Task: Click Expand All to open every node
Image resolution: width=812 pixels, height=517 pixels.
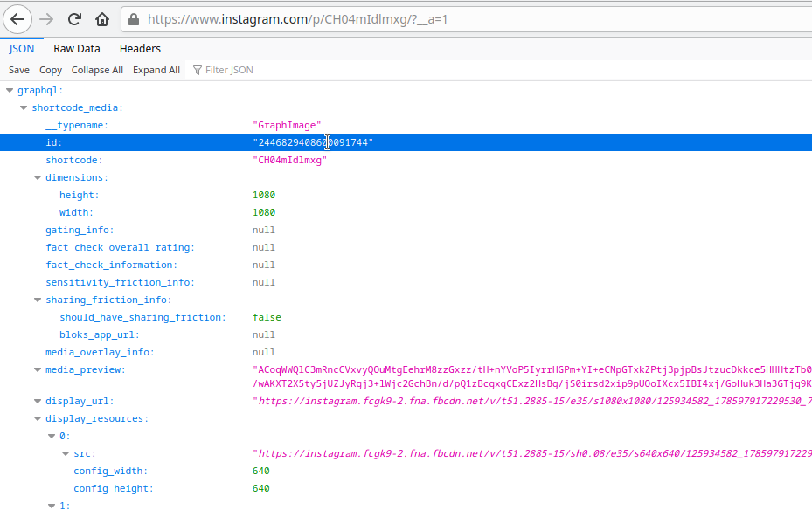Action: point(156,70)
